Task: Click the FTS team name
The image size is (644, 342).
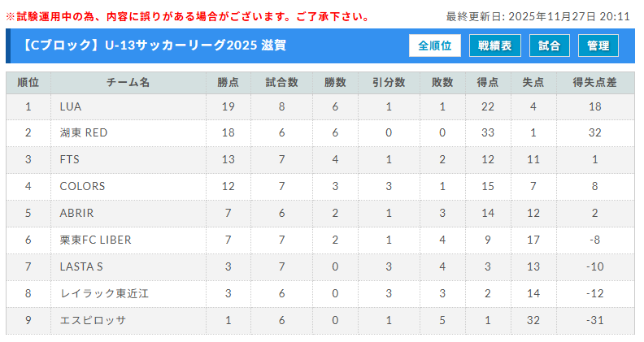Action: point(70,160)
